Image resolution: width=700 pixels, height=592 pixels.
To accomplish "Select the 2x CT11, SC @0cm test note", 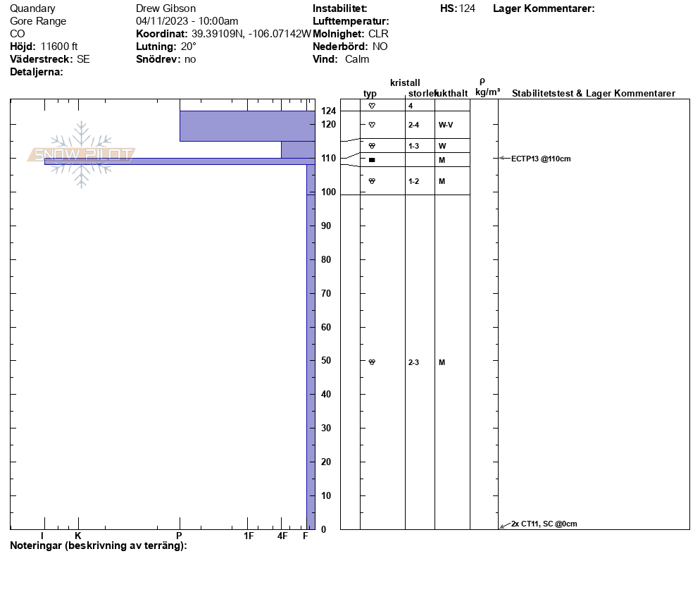I will pyautogui.click(x=544, y=524).
